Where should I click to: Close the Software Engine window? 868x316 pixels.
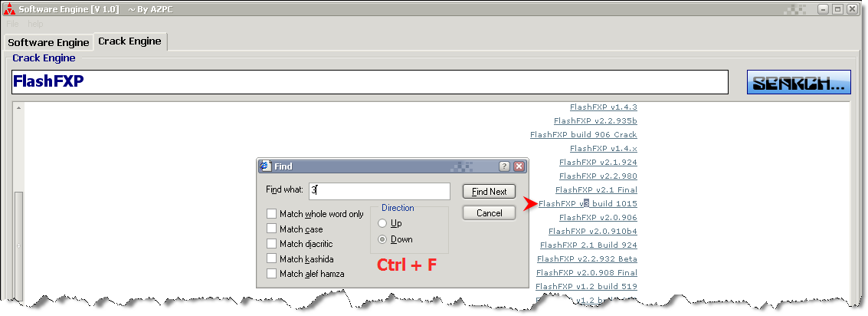851,9
